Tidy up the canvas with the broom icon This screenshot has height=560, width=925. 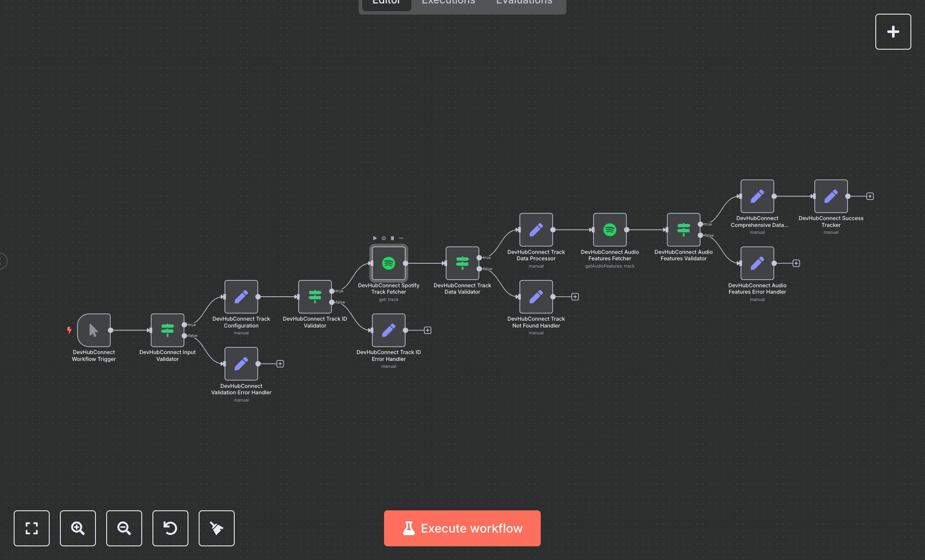pyautogui.click(x=216, y=528)
